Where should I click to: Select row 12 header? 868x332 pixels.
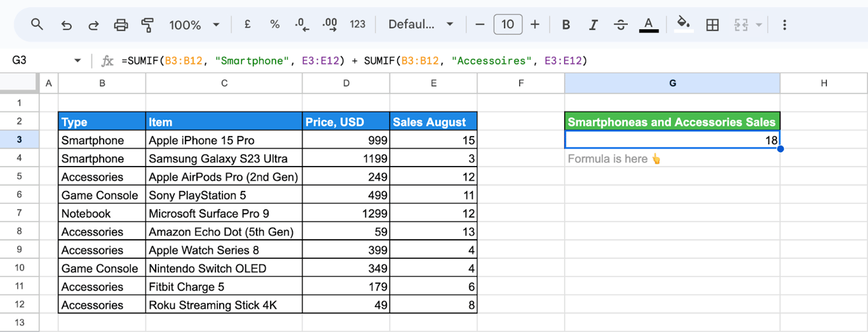click(19, 305)
